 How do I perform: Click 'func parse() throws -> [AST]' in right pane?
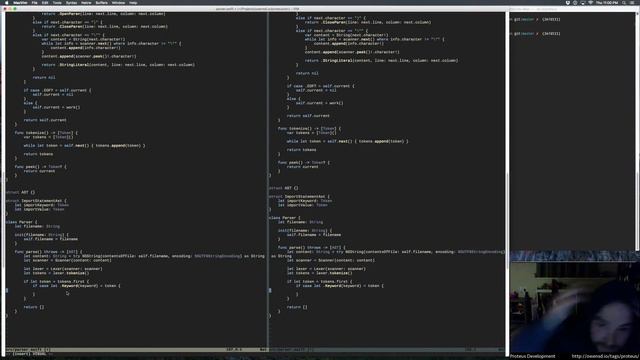312,247
